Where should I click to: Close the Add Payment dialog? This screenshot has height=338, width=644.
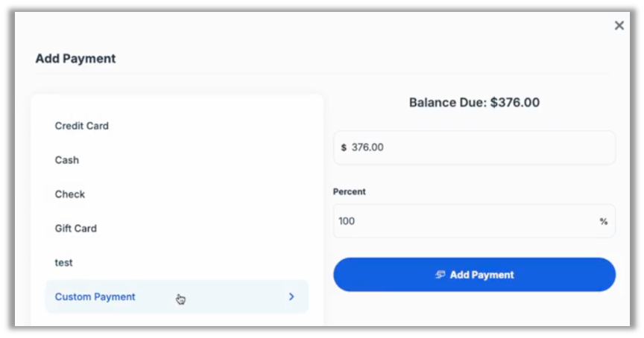coord(619,26)
